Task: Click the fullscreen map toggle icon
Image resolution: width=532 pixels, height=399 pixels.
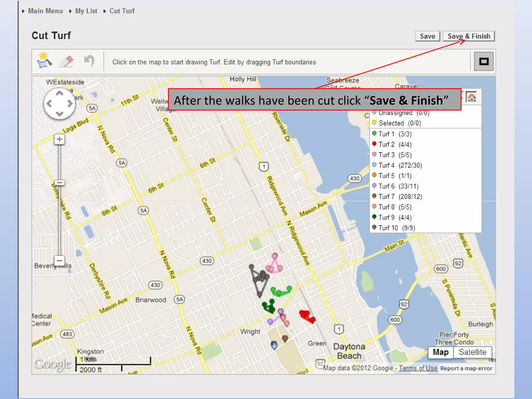Action: pos(483,62)
